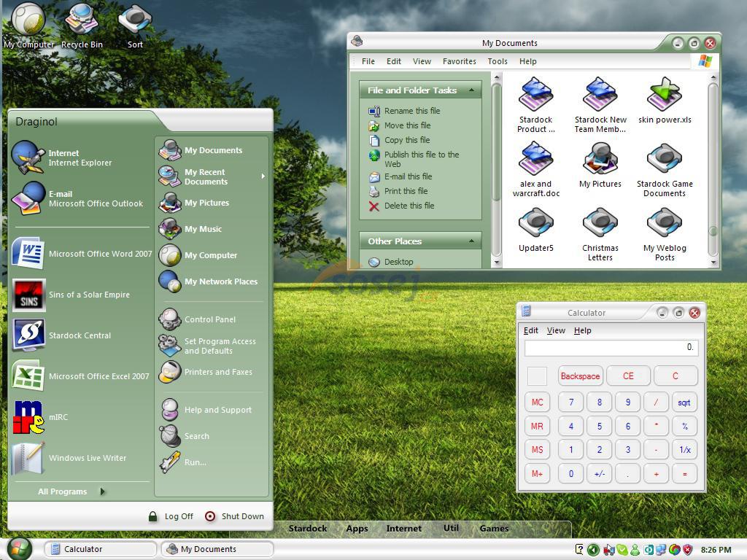Open the Sort desktop icon
Image resolution: width=747 pixels, height=560 pixels.
point(135,26)
